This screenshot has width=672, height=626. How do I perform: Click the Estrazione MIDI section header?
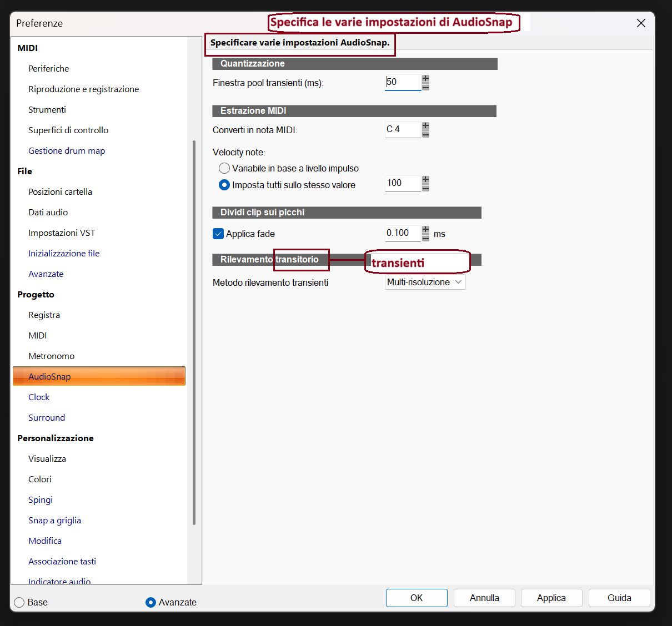coord(354,111)
